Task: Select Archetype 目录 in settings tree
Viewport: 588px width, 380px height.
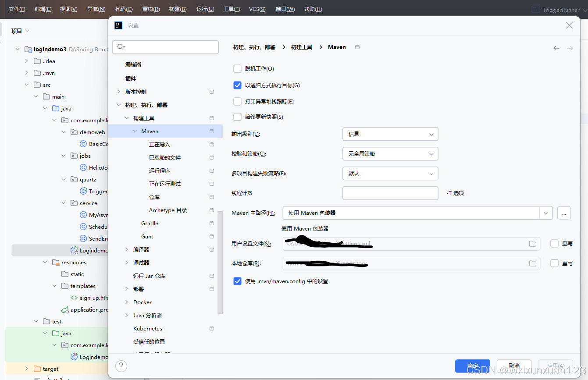Action: 168,210
